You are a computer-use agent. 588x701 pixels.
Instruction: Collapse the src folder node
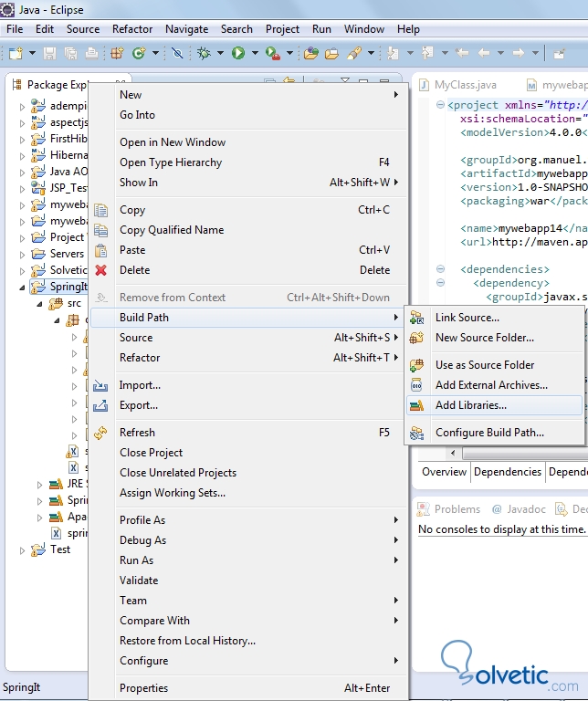click(39, 304)
